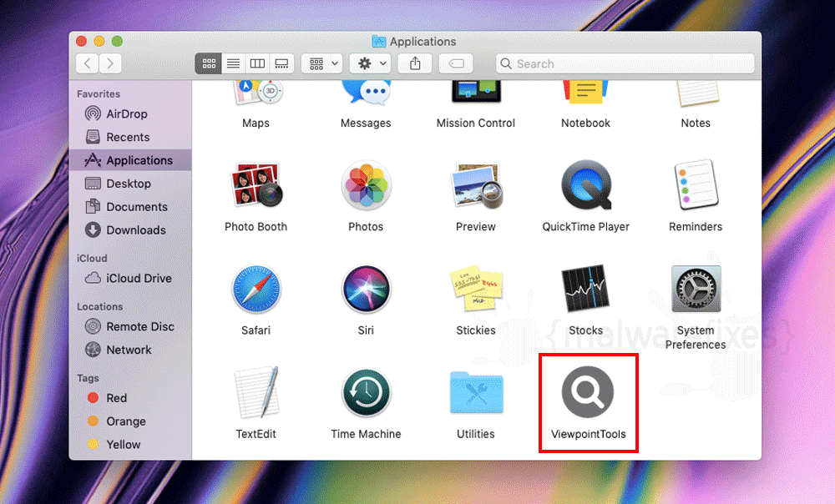Open Recents in the sidebar

[x=130, y=138]
